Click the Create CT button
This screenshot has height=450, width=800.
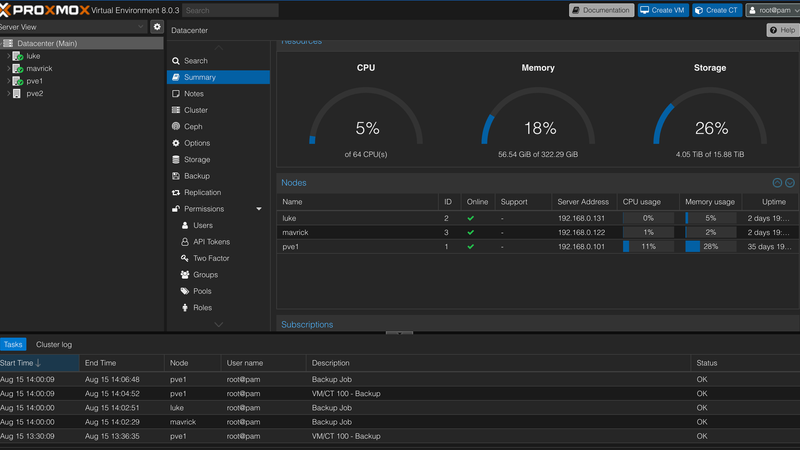click(716, 10)
